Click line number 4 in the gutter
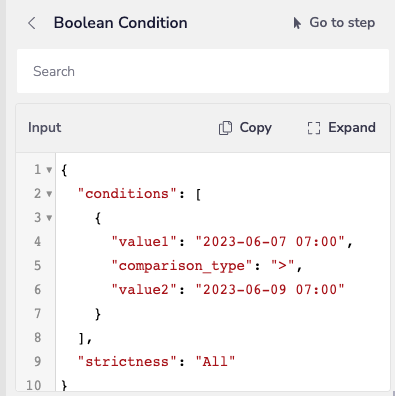This screenshot has width=395, height=396. [x=38, y=242]
